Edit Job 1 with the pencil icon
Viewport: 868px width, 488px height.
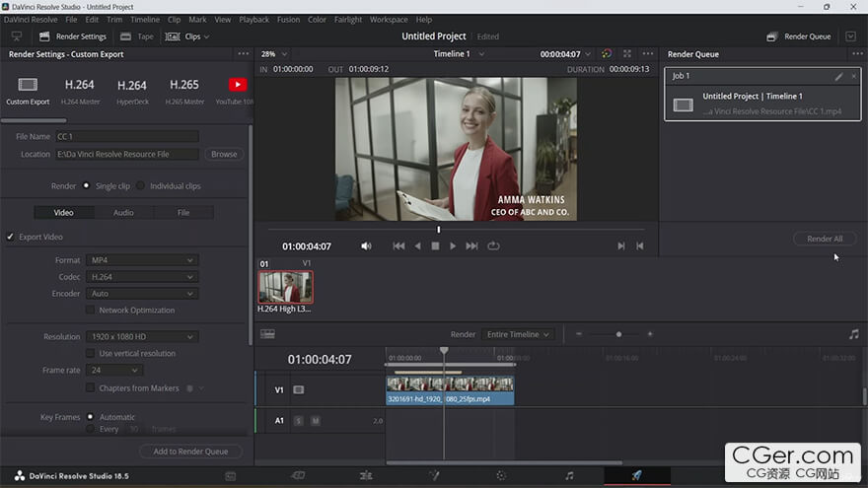pos(838,76)
